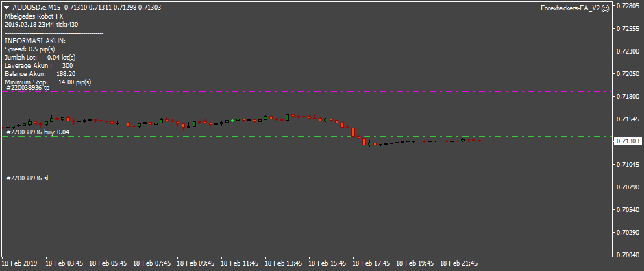The width and height of the screenshot is (644, 271).
Task: Click the 0.72555 price scale value
Action: [x=629, y=28]
